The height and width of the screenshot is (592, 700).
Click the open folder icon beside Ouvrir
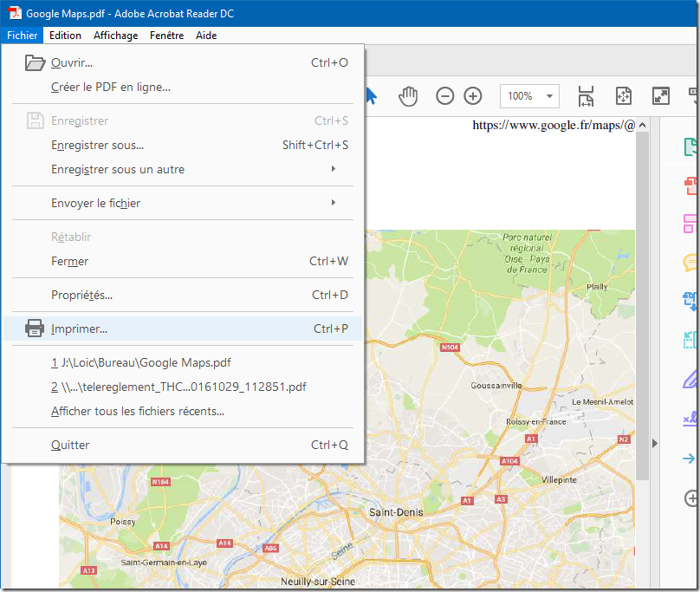(35, 63)
